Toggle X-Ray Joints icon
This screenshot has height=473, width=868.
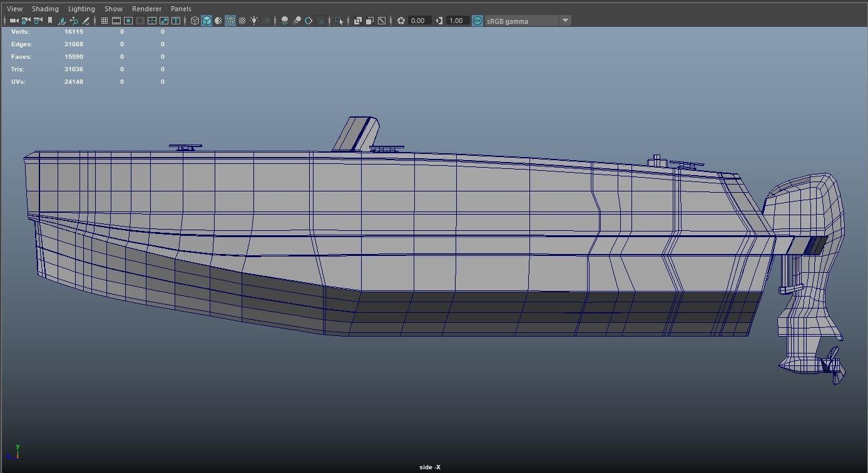(382, 21)
